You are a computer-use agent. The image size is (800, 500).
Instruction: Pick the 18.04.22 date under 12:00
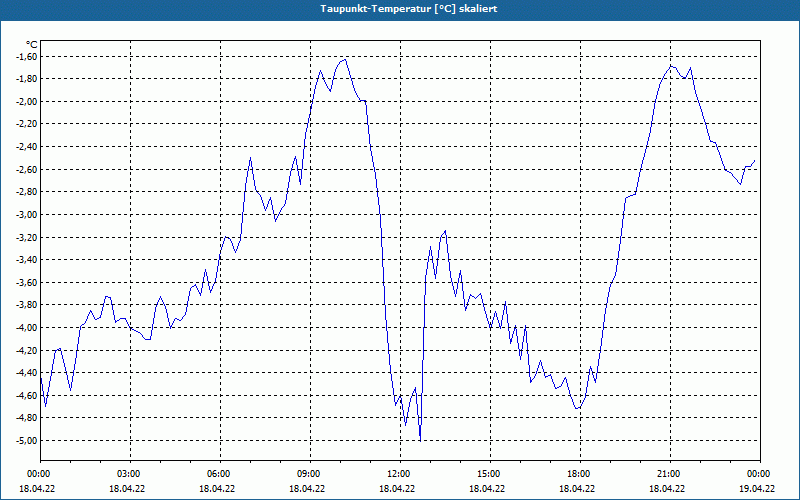[397, 488]
